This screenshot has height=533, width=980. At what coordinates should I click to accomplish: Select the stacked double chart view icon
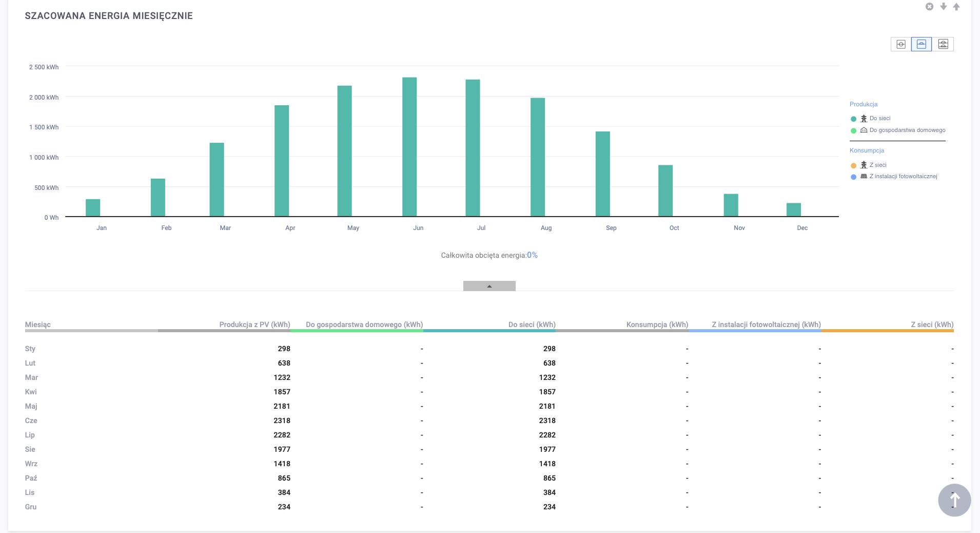943,44
